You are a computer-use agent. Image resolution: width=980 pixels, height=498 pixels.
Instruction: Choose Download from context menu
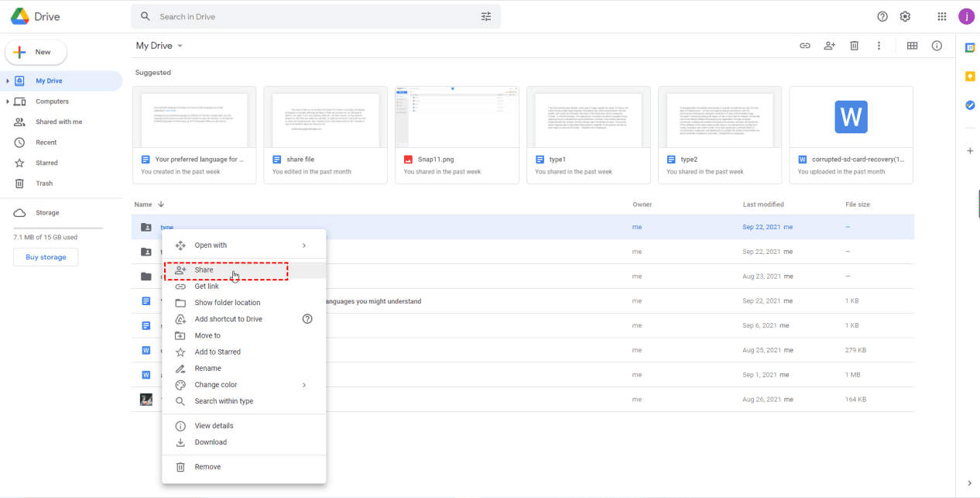click(x=244, y=442)
